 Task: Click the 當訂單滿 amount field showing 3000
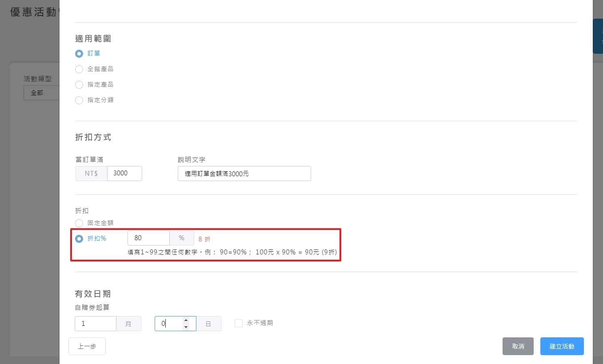click(x=124, y=174)
